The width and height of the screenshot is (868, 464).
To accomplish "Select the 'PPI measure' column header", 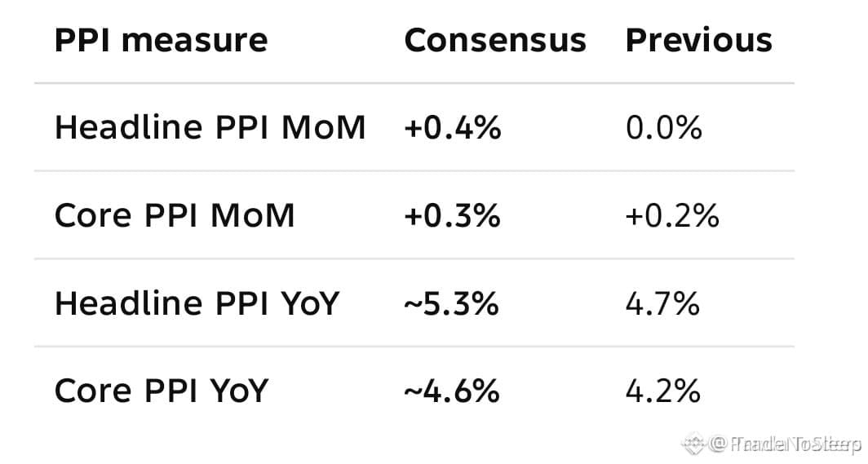I will point(161,41).
